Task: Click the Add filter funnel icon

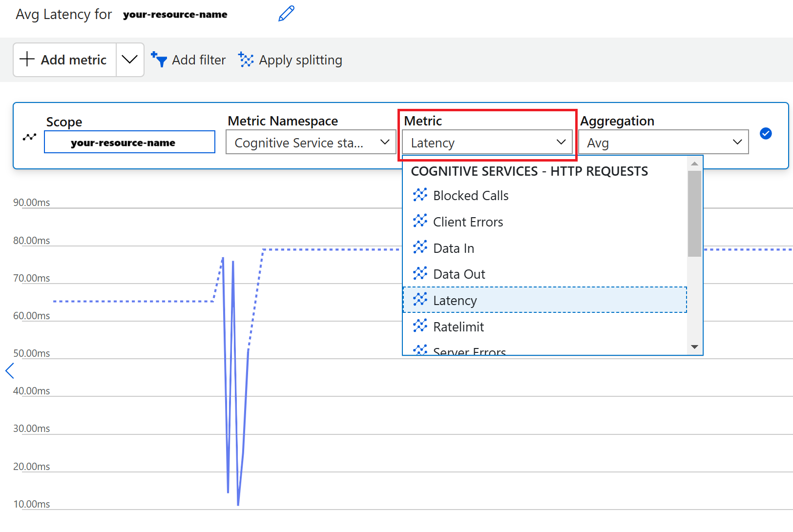Action: tap(159, 60)
